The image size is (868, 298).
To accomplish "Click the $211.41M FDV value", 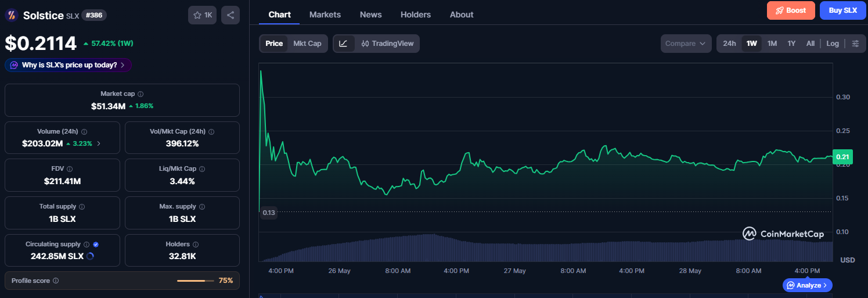I will pos(62,181).
